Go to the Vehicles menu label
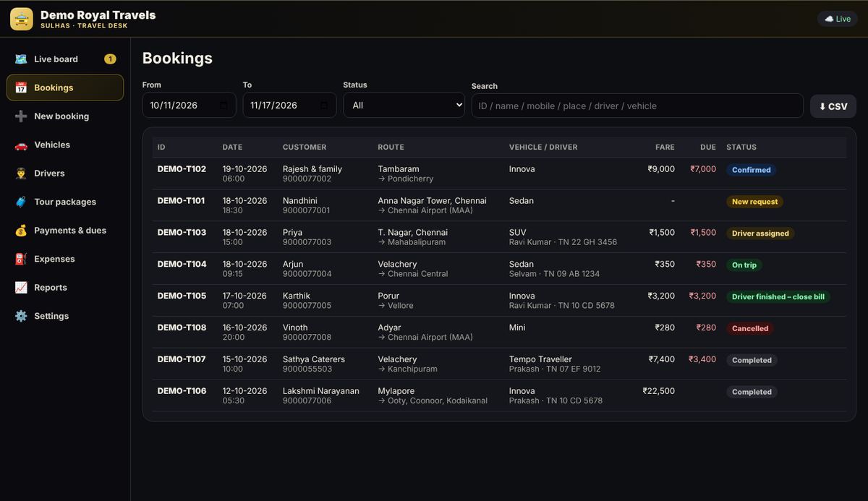Image resolution: width=868 pixels, height=501 pixels. [52, 145]
